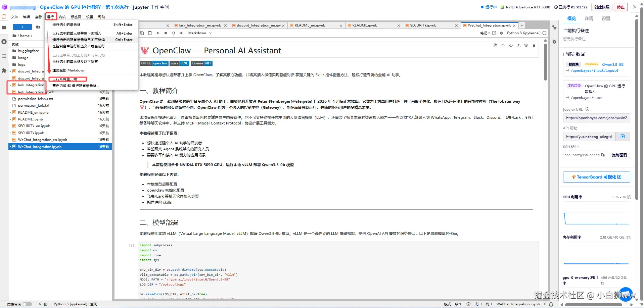Open the 标签页 menu
644x308 pixels.
pyautogui.click(x=76, y=17)
